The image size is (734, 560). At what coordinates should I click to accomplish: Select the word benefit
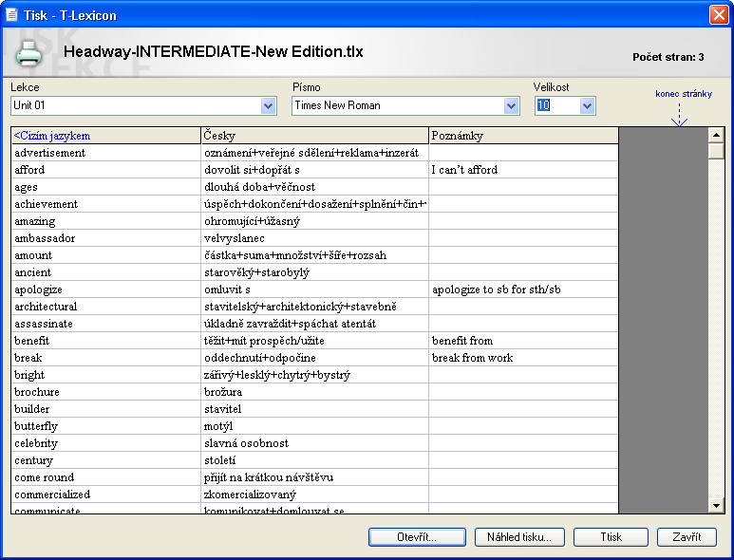(32, 341)
